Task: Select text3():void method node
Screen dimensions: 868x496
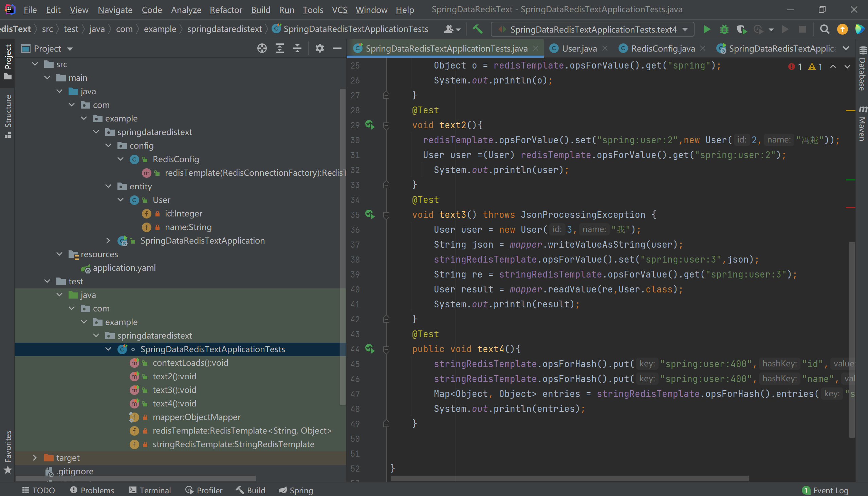Action: pyautogui.click(x=174, y=390)
